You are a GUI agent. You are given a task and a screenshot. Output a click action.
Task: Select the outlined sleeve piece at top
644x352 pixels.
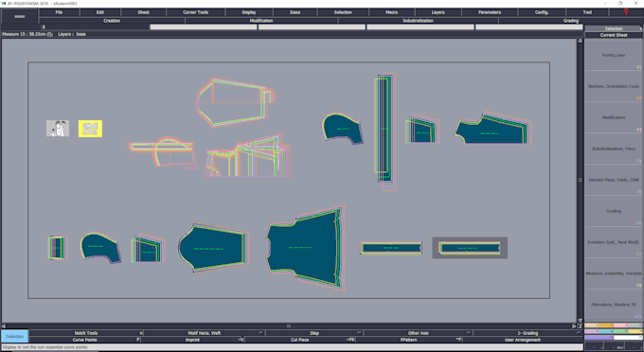click(235, 102)
